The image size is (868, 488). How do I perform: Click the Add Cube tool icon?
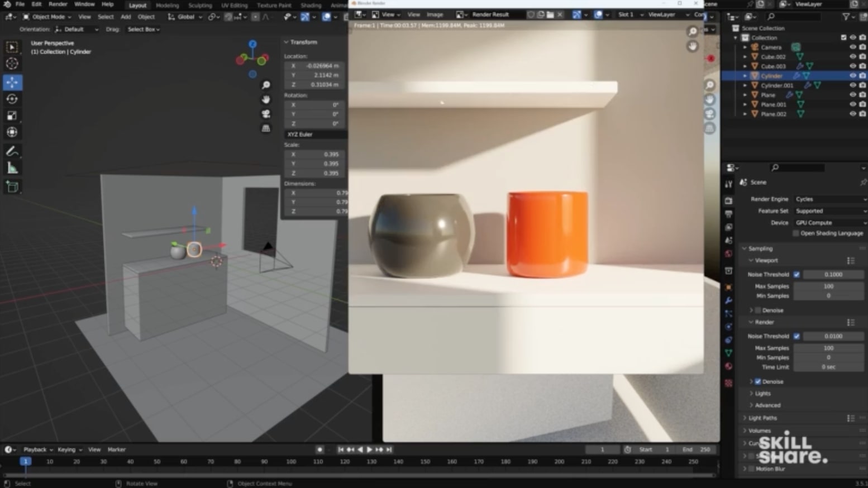[x=12, y=187]
